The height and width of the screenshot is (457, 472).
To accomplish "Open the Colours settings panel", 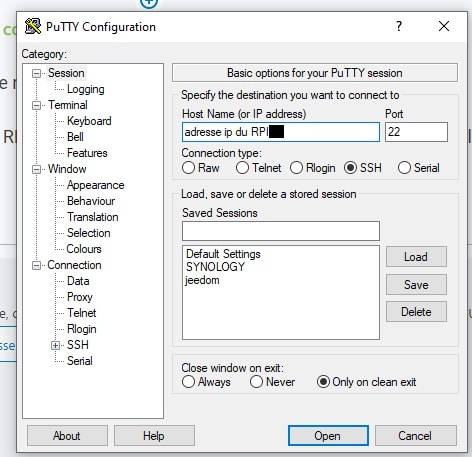I will 84,249.
